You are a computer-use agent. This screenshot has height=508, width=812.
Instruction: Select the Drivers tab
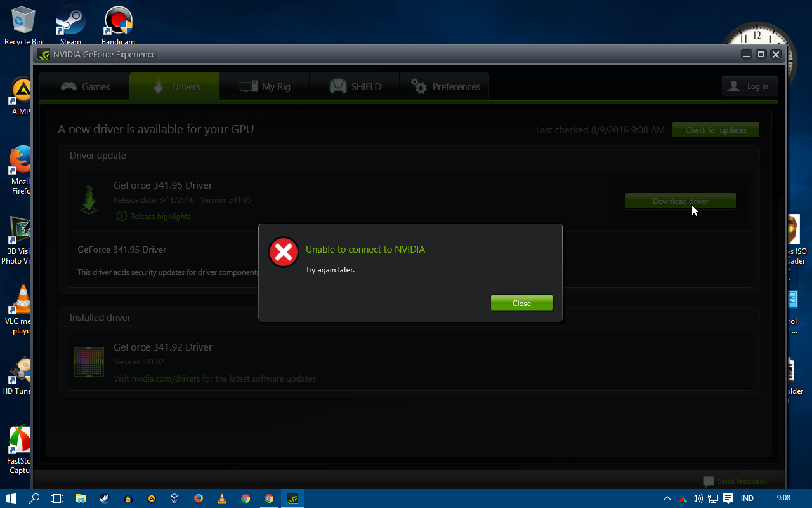pos(174,86)
